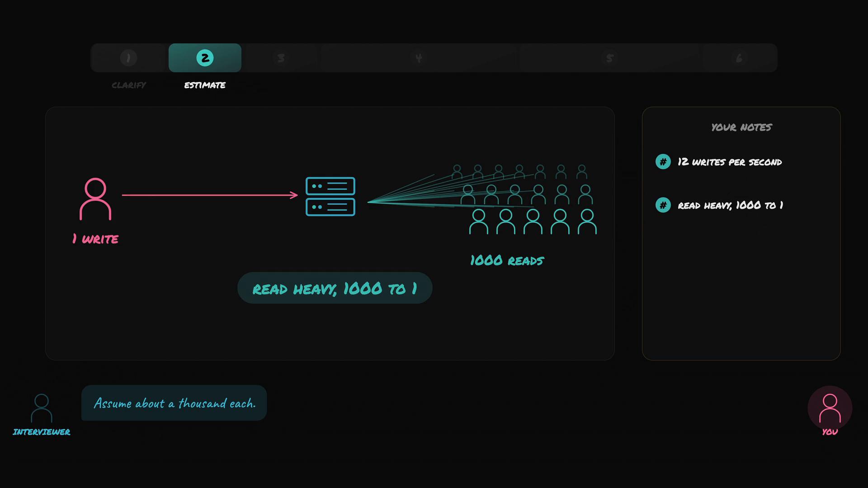Click the 'Clarify' step label

(129, 85)
